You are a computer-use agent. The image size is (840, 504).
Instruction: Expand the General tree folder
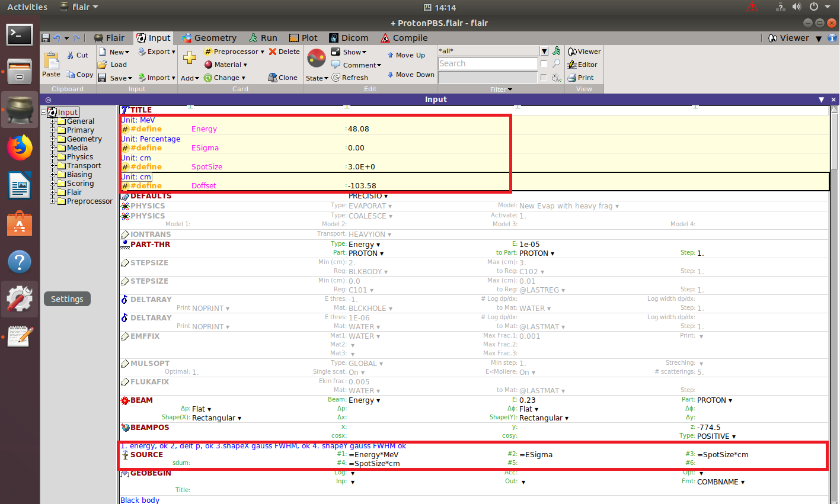tap(53, 121)
